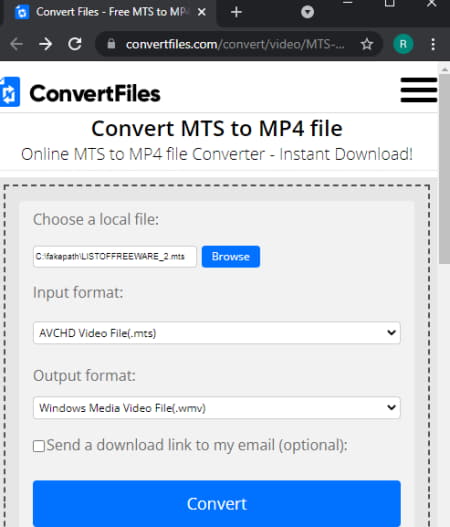Maximize the browser window
The height and width of the screenshot is (527, 450).
pyautogui.click(x=390, y=3)
